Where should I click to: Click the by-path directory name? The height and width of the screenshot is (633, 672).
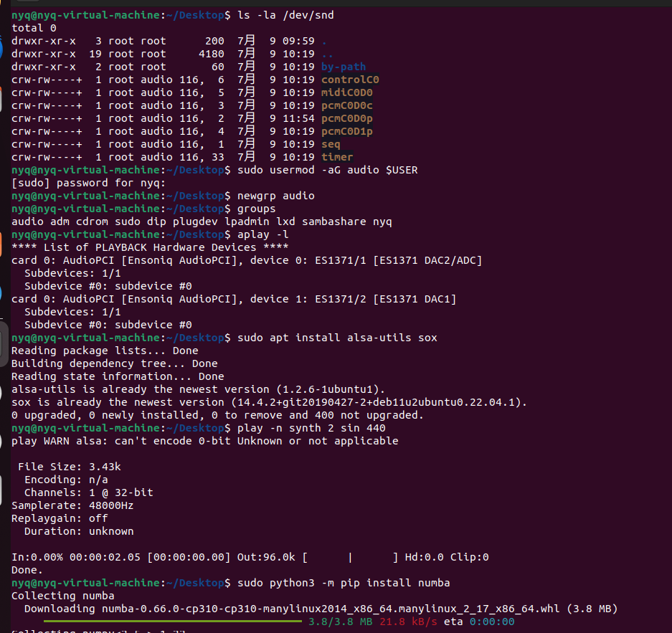tap(344, 67)
